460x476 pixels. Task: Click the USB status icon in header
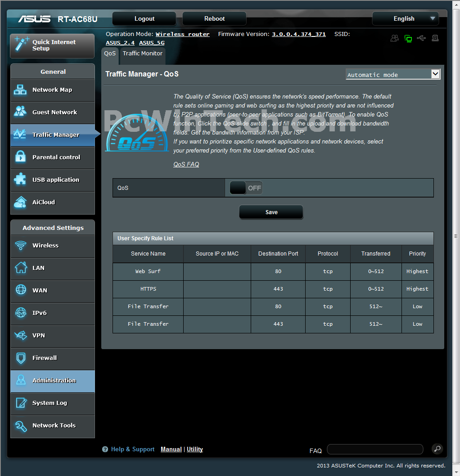click(x=421, y=38)
